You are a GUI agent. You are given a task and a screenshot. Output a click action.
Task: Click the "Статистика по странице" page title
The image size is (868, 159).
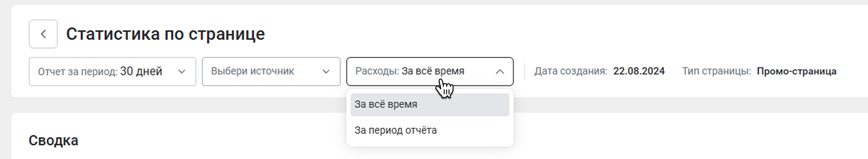[x=165, y=34]
